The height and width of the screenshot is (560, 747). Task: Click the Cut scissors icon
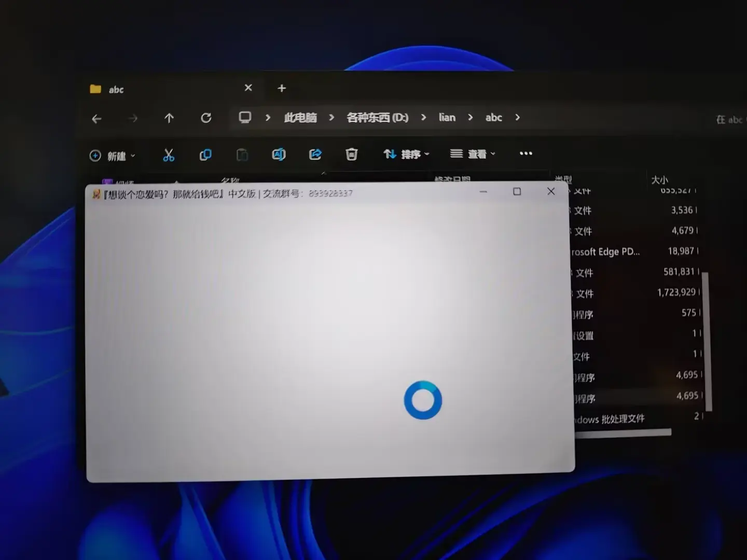click(x=169, y=155)
